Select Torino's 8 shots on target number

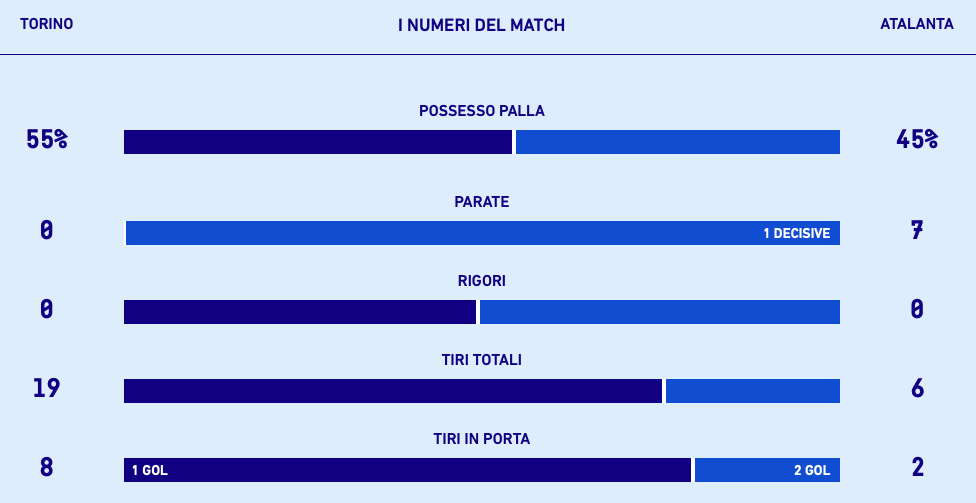pos(46,467)
